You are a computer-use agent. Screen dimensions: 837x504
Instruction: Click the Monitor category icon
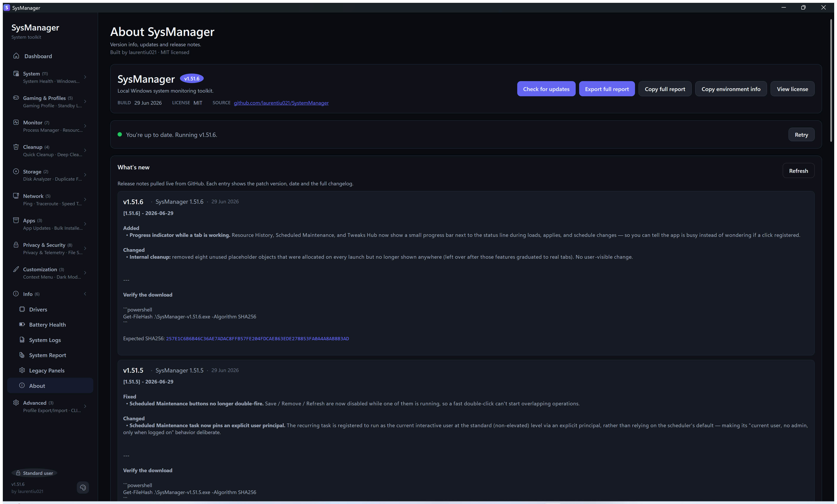(16, 122)
